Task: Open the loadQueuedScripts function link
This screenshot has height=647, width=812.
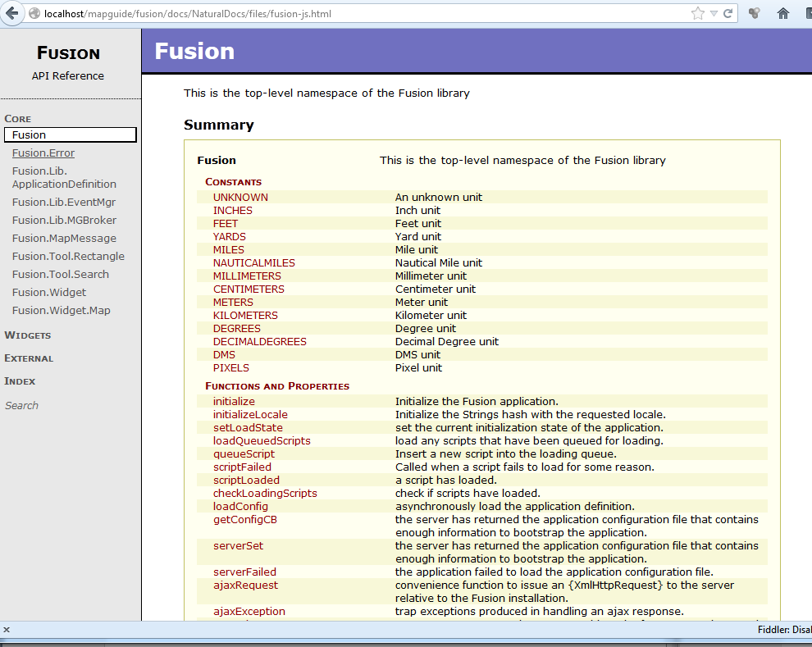Action: click(262, 440)
